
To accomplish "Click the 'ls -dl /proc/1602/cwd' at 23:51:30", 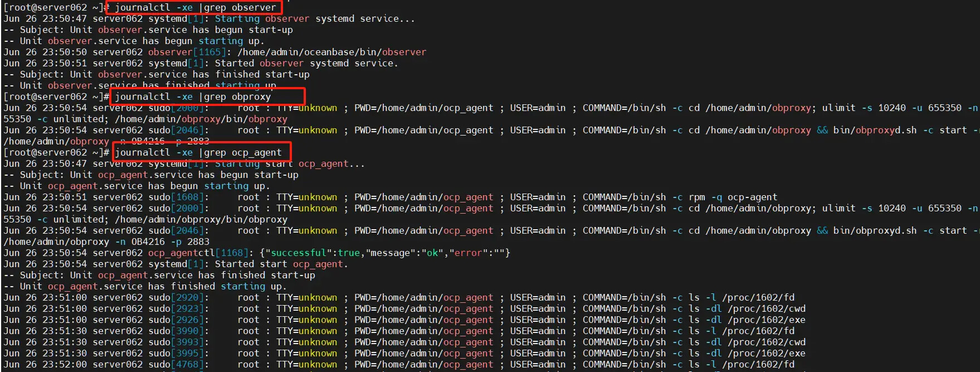I will [747, 342].
